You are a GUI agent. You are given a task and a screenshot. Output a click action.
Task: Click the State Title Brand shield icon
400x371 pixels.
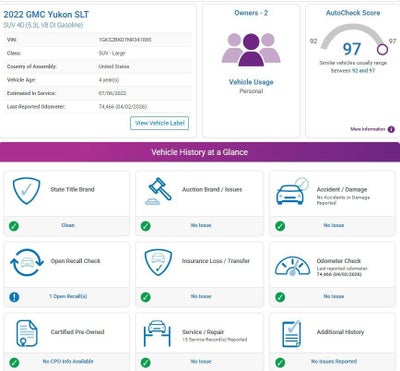[x=26, y=191]
